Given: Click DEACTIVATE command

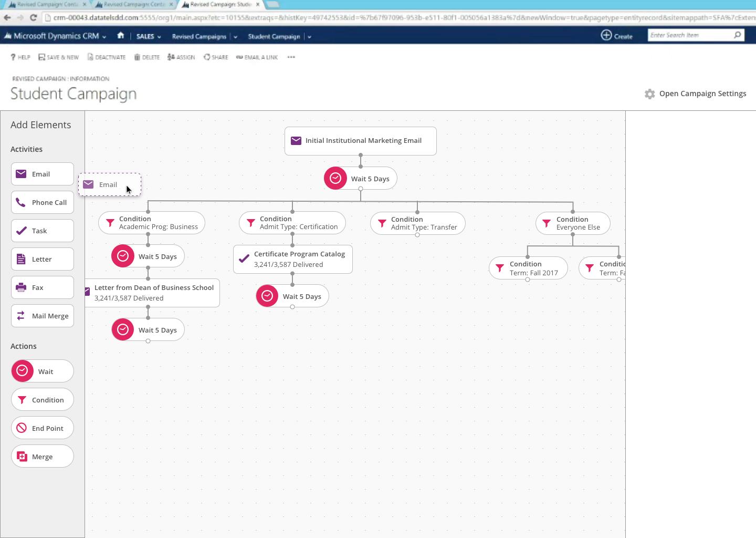Looking at the screenshot, I should pyautogui.click(x=107, y=57).
